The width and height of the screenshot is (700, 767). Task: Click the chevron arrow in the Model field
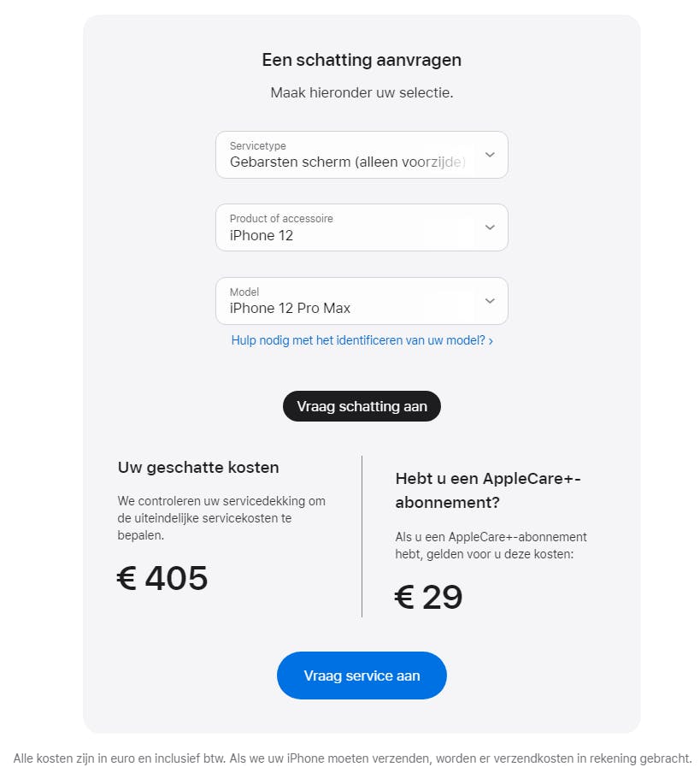[x=490, y=301]
